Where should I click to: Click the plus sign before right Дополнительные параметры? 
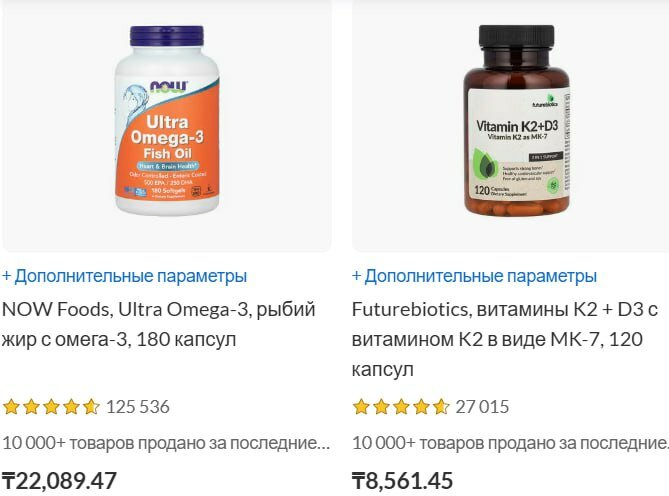356,276
